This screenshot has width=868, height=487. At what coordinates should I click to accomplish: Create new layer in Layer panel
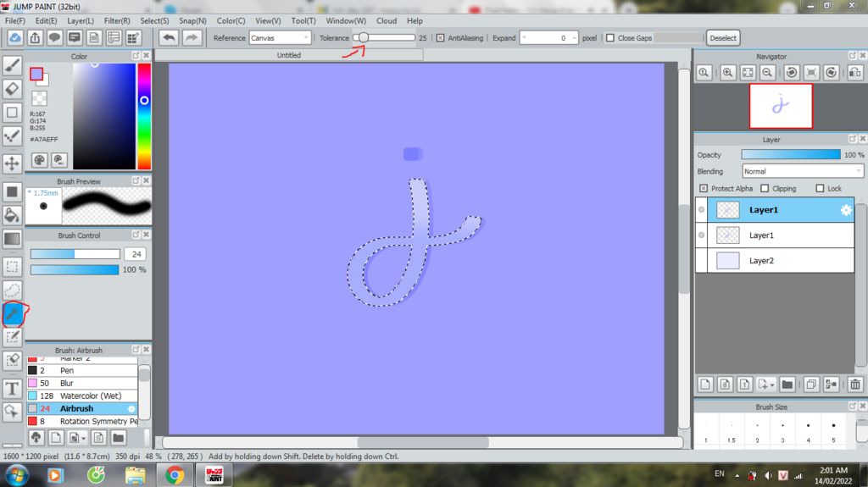pos(705,384)
